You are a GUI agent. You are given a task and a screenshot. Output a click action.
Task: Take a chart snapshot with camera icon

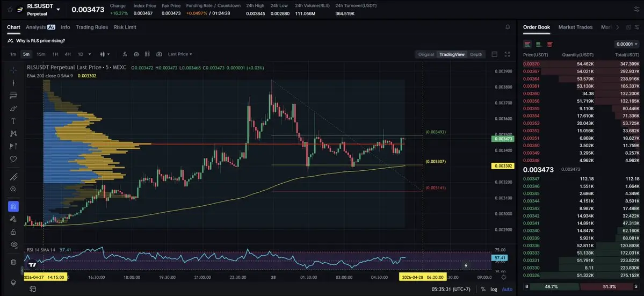click(x=159, y=54)
